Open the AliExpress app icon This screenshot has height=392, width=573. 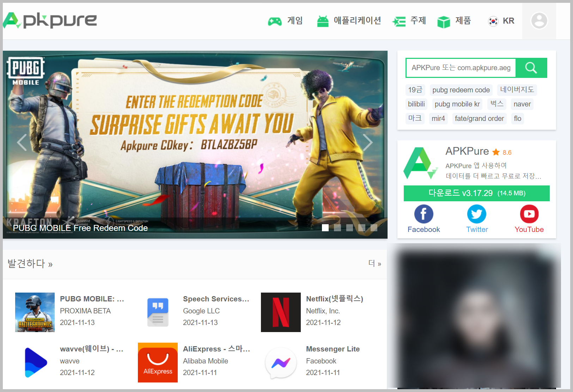158,362
